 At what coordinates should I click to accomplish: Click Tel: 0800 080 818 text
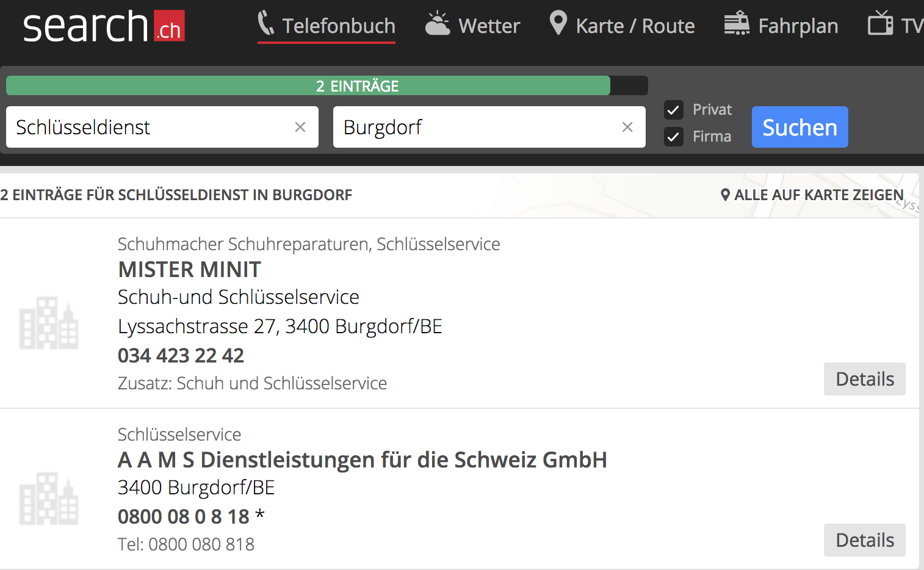[186, 544]
